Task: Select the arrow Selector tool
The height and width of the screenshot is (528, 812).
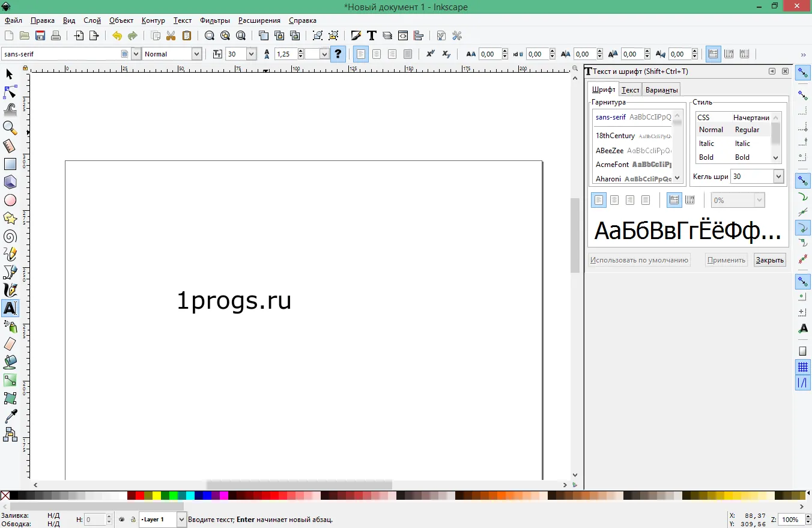Action: point(10,74)
